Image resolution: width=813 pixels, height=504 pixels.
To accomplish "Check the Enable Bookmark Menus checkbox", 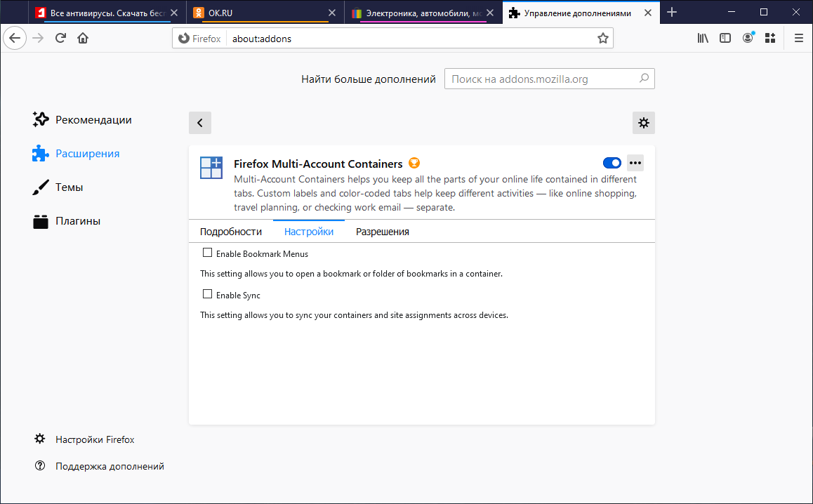I will click(x=207, y=253).
